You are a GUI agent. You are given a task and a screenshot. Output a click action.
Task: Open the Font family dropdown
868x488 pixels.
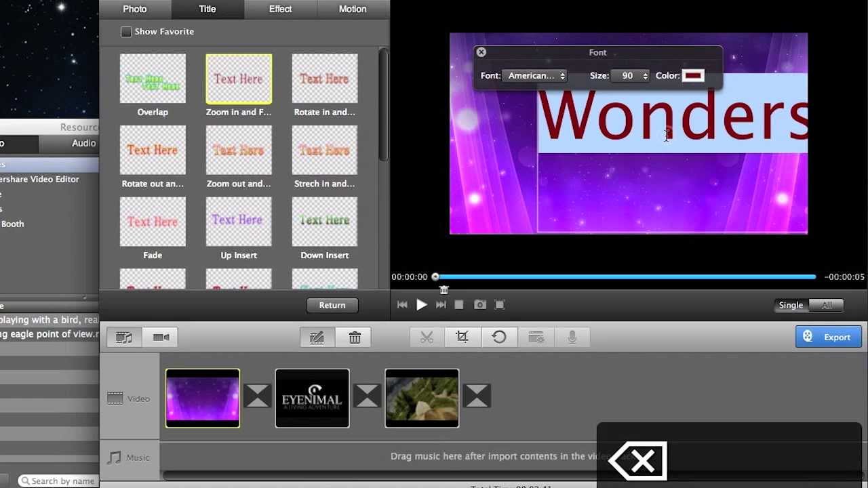536,76
